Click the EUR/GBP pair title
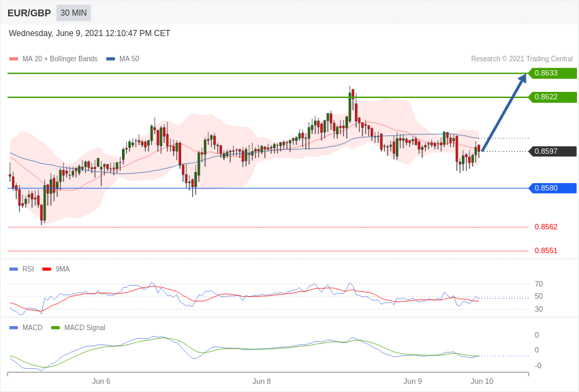This screenshot has height=392, width=579. 29,13
